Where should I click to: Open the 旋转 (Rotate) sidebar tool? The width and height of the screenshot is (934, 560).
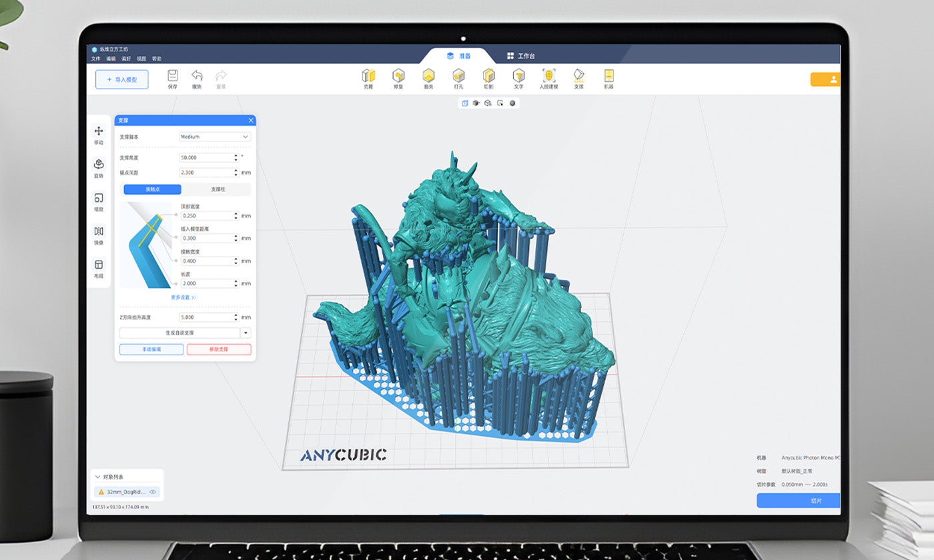pos(99,163)
